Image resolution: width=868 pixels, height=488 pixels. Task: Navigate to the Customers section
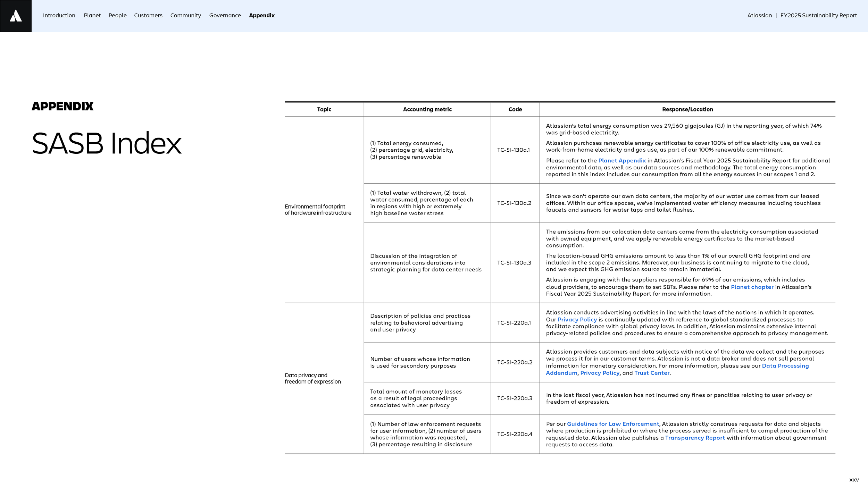pyautogui.click(x=148, y=15)
